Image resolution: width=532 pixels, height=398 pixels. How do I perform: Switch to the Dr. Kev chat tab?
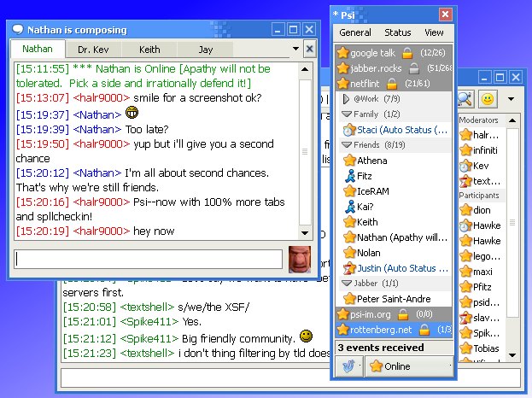click(93, 50)
